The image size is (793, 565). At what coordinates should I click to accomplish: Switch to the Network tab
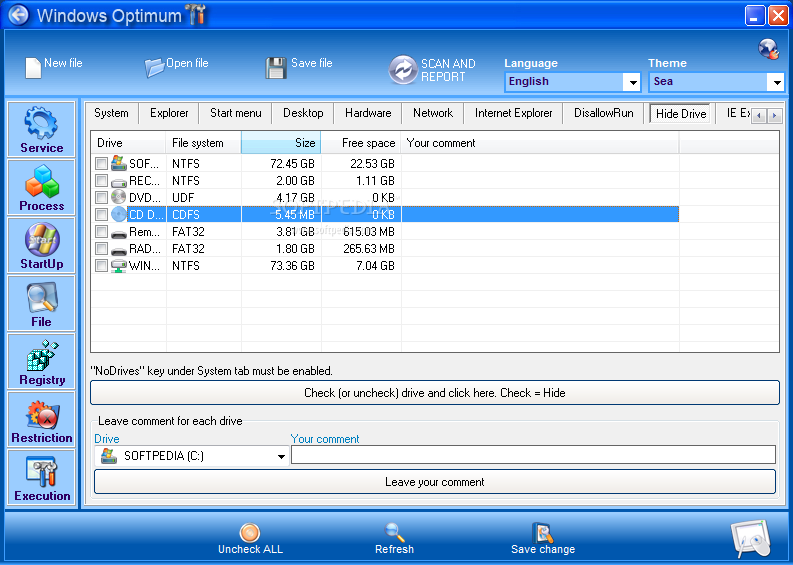click(433, 113)
